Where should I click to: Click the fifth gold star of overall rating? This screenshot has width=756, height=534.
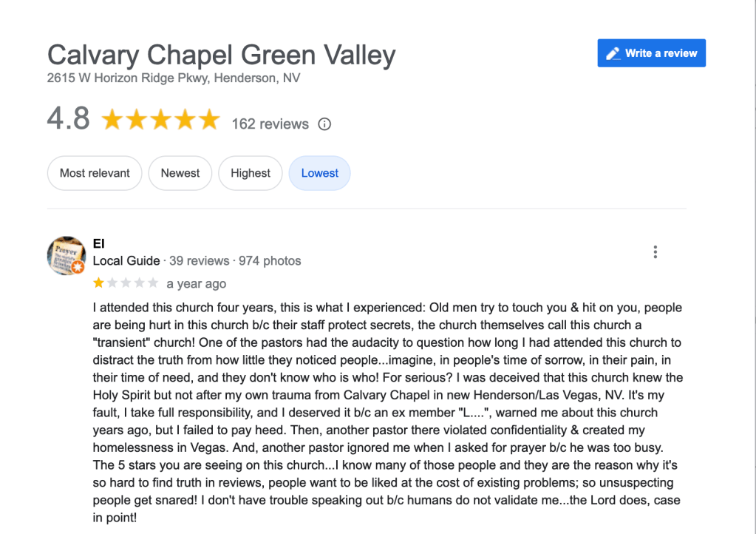pos(209,120)
